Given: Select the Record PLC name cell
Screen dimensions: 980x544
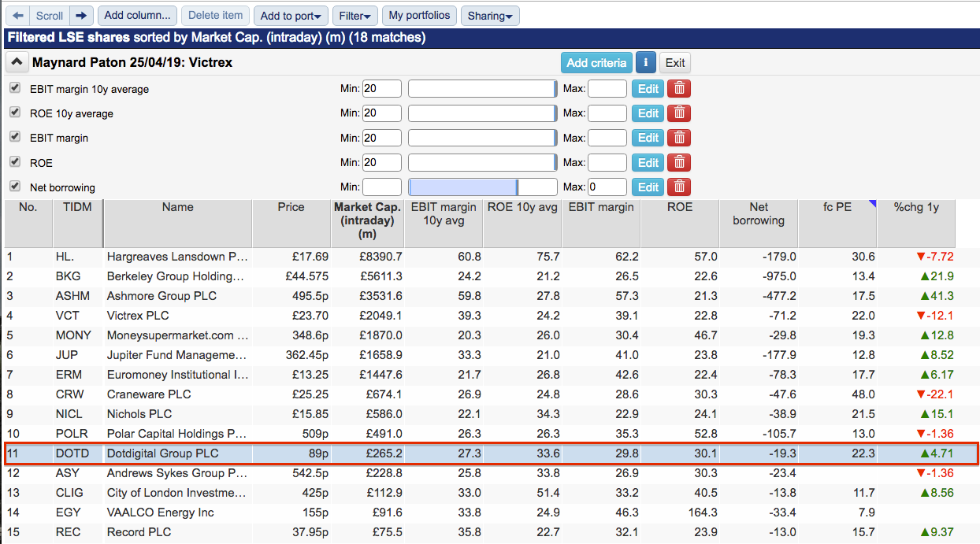Looking at the screenshot, I should tap(137, 532).
